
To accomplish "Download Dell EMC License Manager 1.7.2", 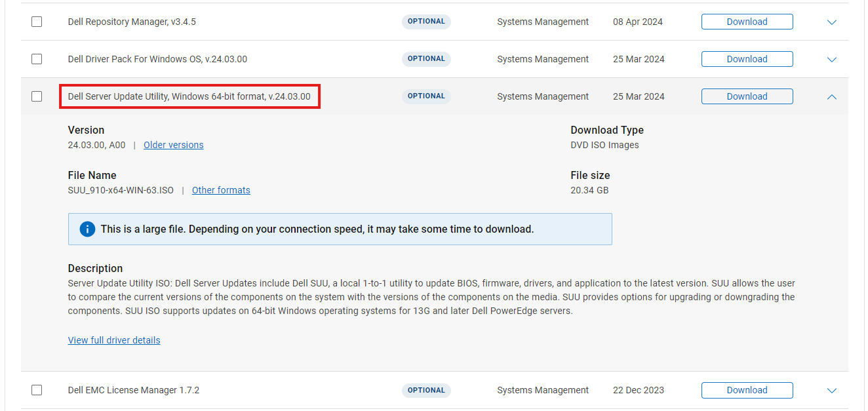I will (747, 390).
